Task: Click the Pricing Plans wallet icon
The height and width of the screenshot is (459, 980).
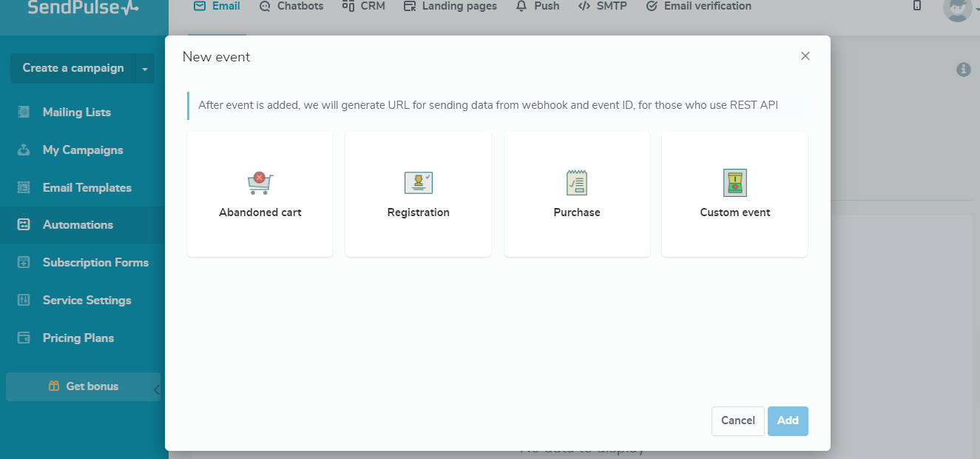Action: click(x=24, y=338)
